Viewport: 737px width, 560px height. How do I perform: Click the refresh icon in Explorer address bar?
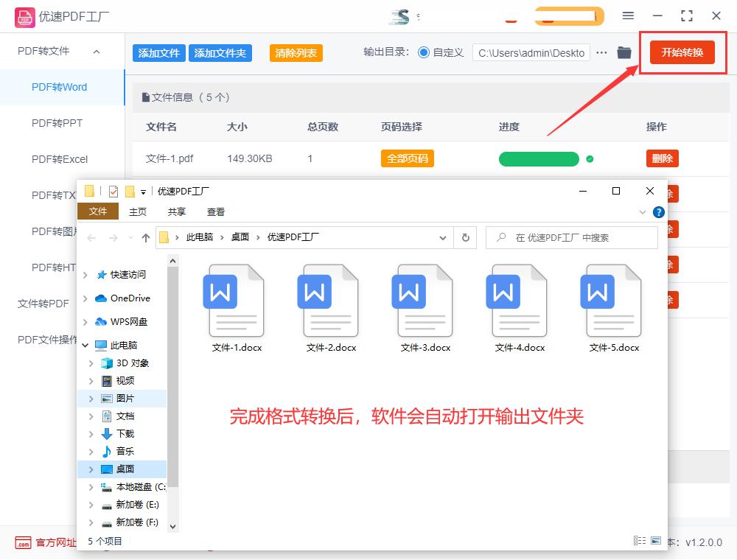pyautogui.click(x=464, y=237)
